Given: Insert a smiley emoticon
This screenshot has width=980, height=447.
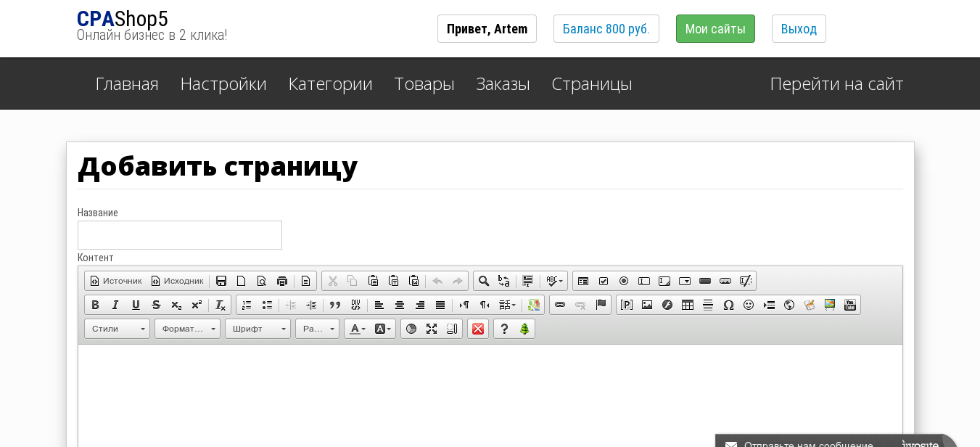Looking at the screenshot, I should [749, 305].
